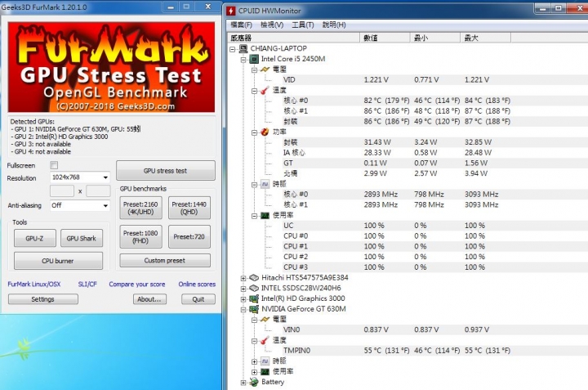Open the 檢視(V) menu in HWMonitor
Viewport: 588px width, 390px height.
(272, 25)
